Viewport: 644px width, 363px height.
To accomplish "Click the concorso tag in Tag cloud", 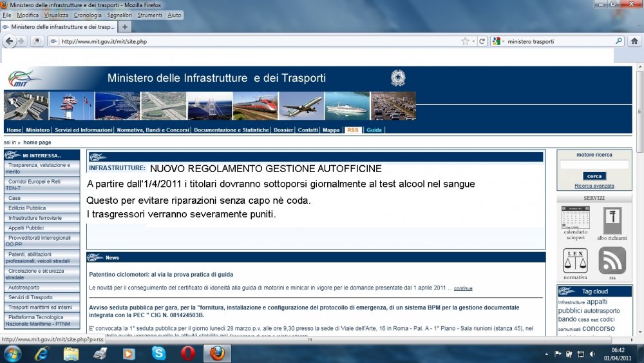I will [x=598, y=328].
